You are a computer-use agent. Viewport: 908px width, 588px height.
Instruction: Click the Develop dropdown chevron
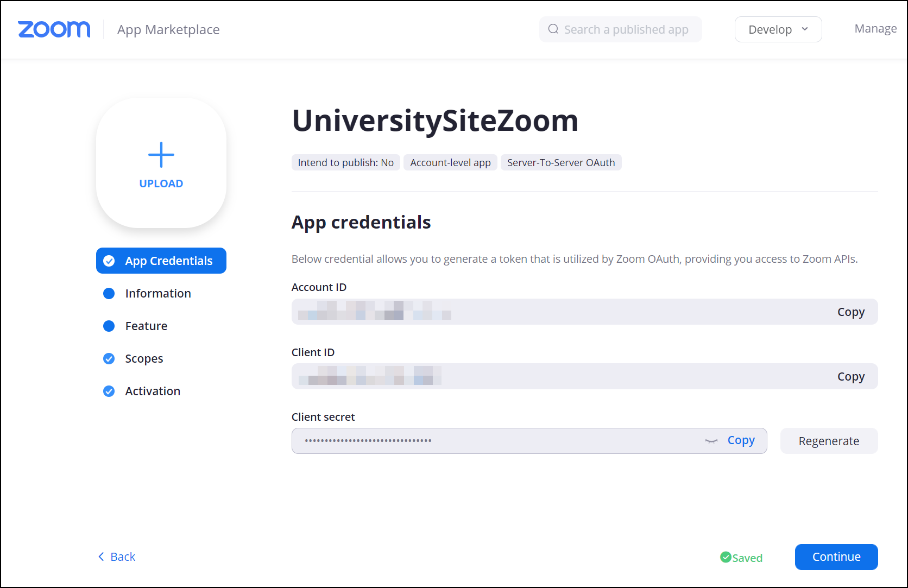click(x=805, y=29)
